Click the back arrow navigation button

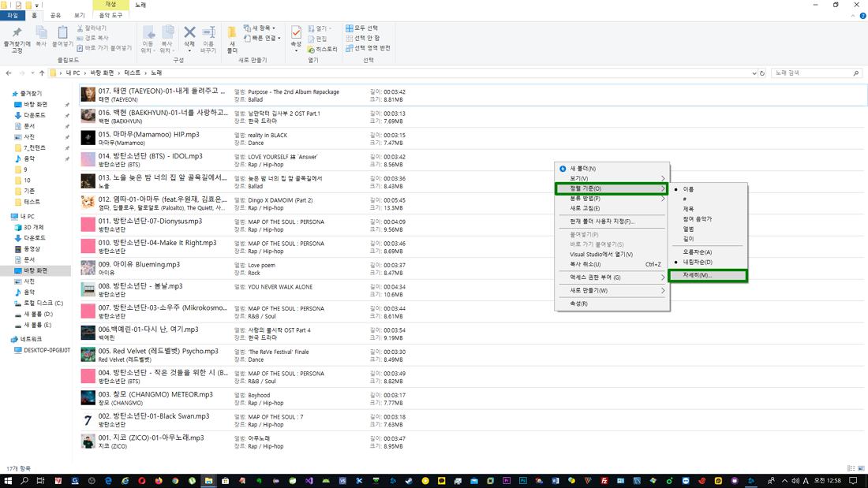(x=9, y=73)
